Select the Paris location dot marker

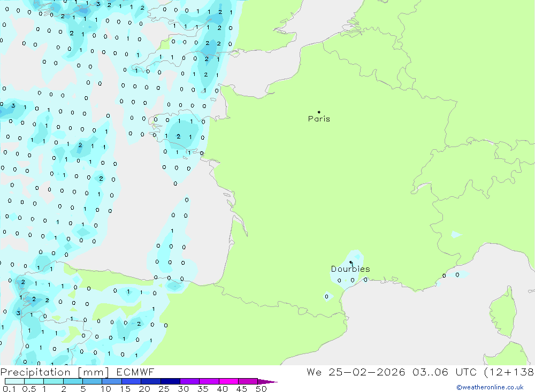pyautogui.click(x=319, y=112)
